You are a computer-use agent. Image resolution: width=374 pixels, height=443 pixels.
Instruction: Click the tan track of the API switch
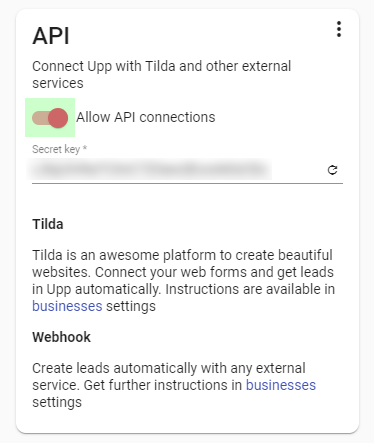[x=40, y=118]
